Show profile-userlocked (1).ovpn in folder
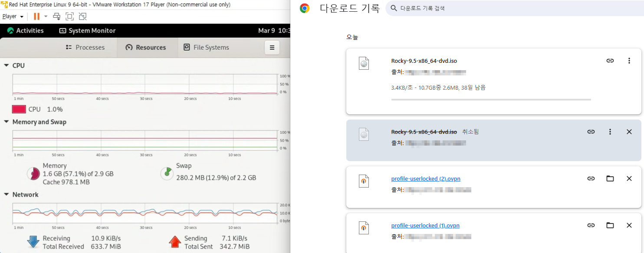 [610, 225]
